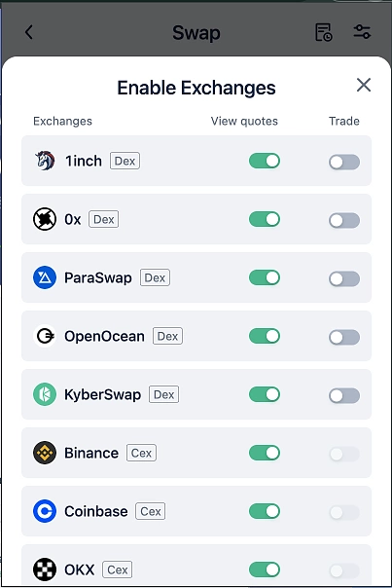Open the swap settings sliders icon
The image size is (392, 588).
point(362,32)
